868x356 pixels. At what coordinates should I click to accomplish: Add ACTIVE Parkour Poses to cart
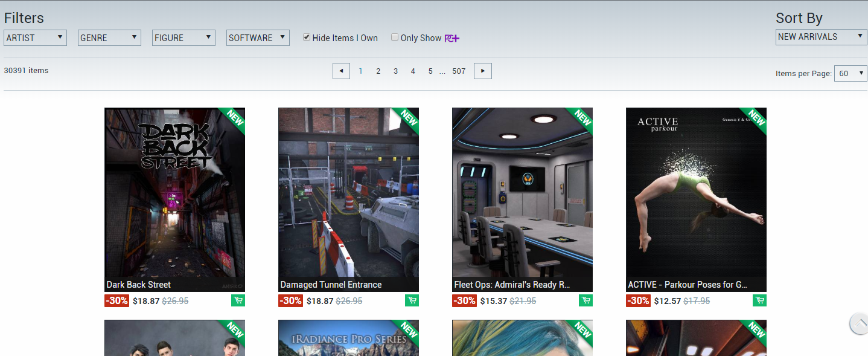coord(759,300)
